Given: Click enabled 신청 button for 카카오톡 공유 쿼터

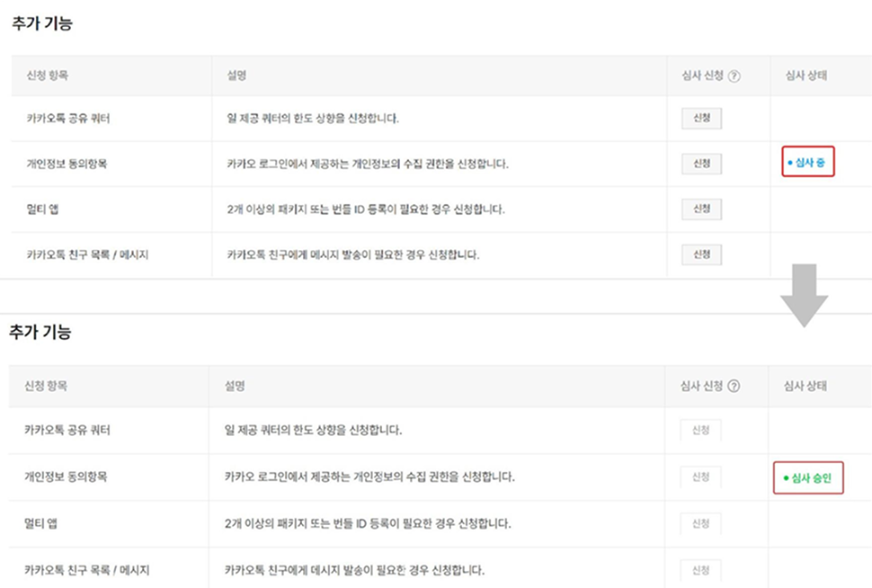Looking at the screenshot, I should coord(702,118).
